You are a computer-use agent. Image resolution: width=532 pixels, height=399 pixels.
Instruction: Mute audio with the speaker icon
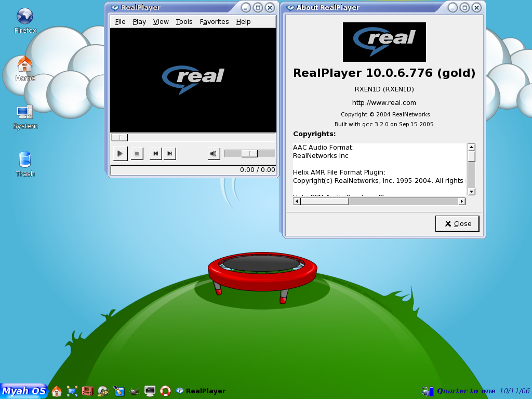[x=214, y=153]
